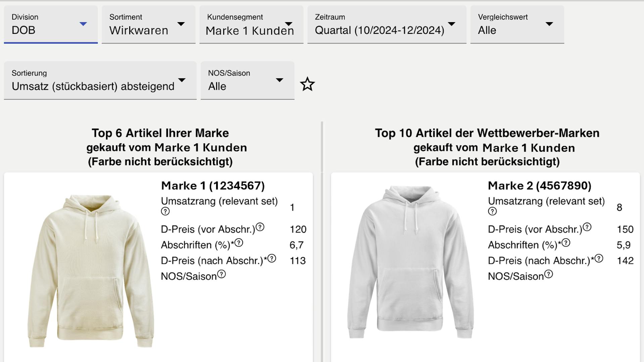Viewport: 644px width, 362px height.
Task: Click the white competitor hoodie image
Action: coord(410,261)
